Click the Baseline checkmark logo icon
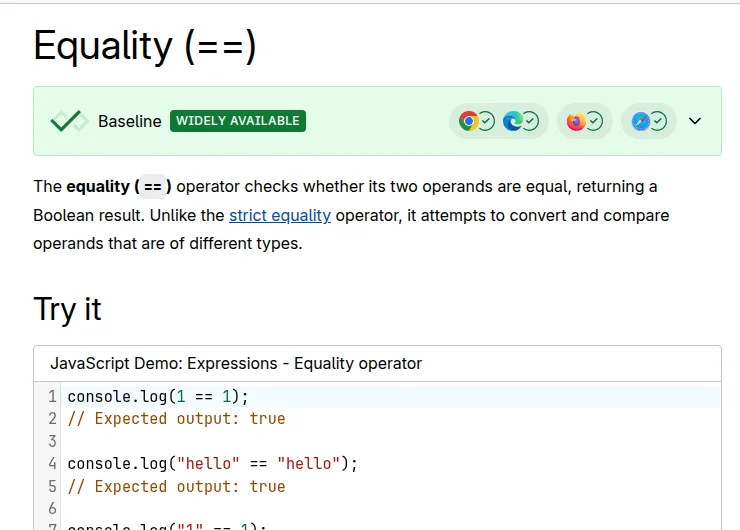The height and width of the screenshot is (530, 740). pos(69,121)
